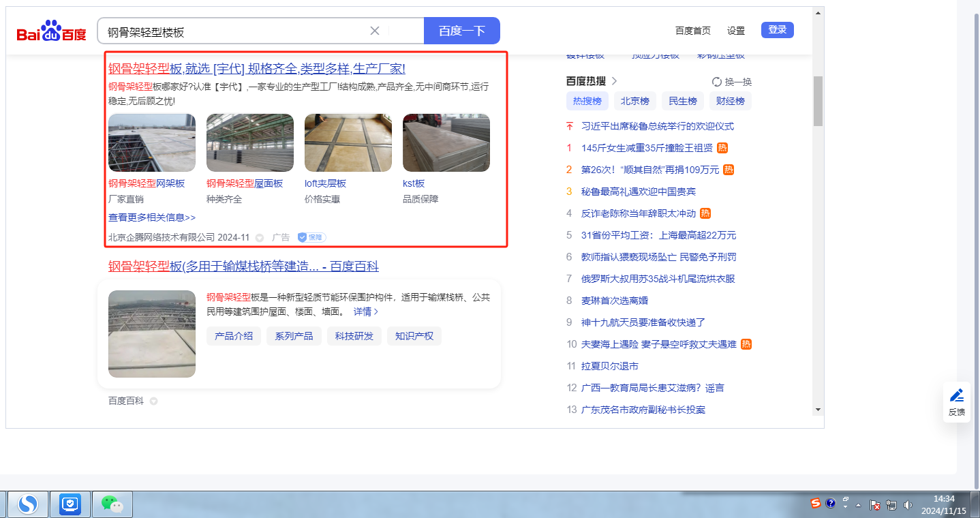Click the 百度一下 search button
The height and width of the screenshot is (518, 980).
coord(462,31)
